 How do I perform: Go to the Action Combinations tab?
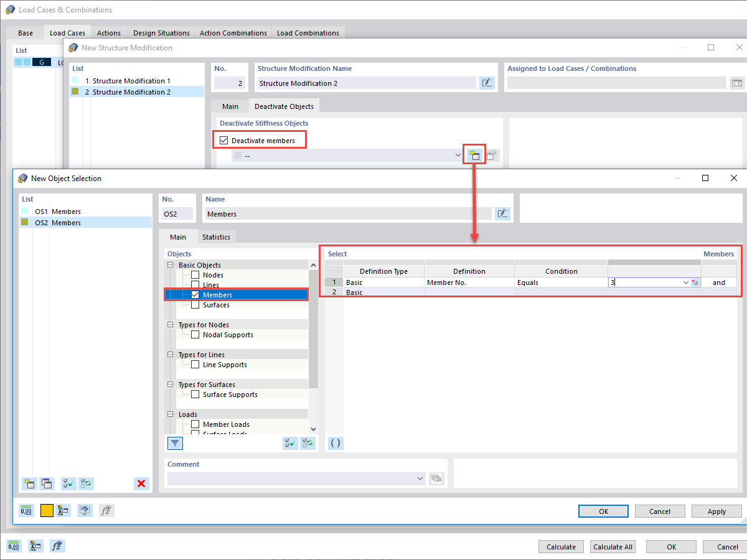[x=233, y=32]
